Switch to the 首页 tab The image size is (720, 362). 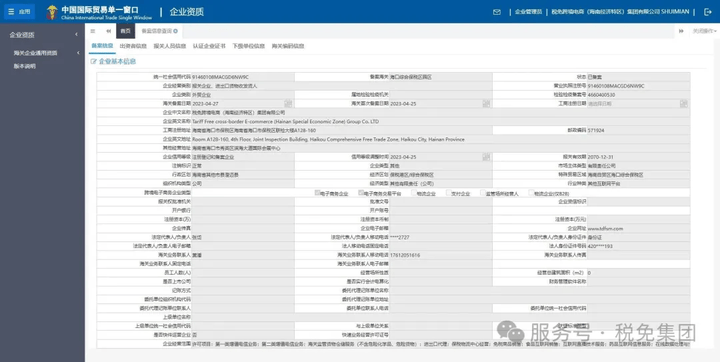[125, 31]
